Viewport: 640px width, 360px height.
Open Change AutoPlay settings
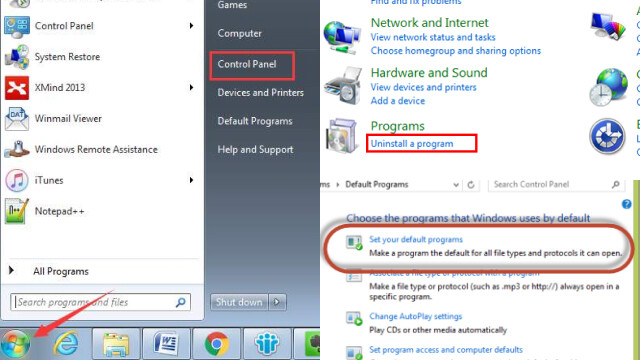coord(416,316)
